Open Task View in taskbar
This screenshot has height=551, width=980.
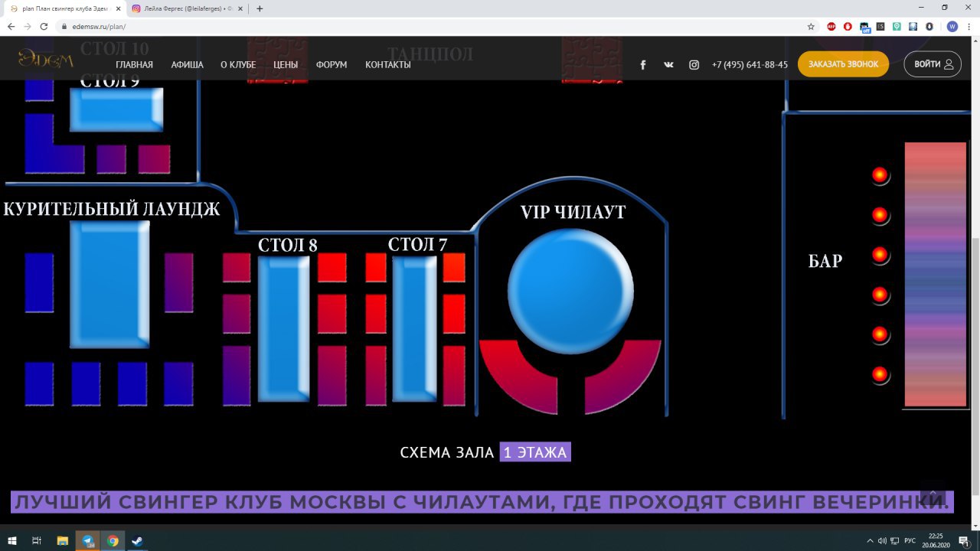[x=36, y=540]
